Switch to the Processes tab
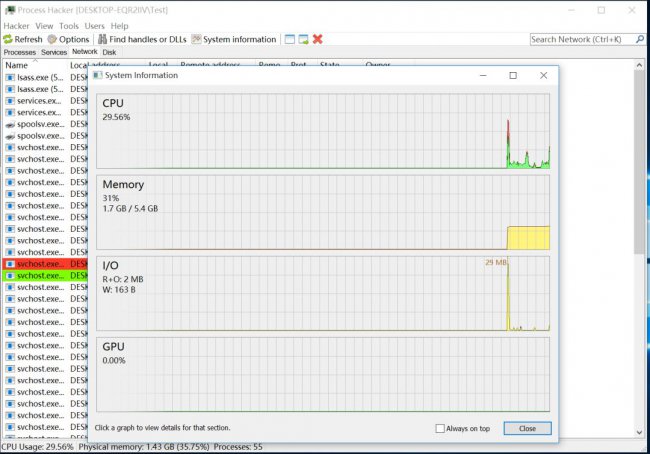This screenshot has height=454, width=650. coord(19,52)
